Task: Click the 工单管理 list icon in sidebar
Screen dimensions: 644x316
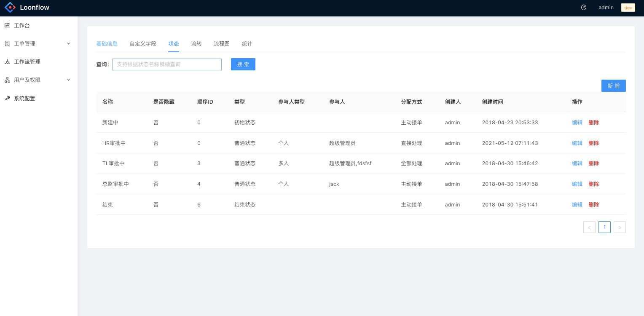Action: click(7, 43)
